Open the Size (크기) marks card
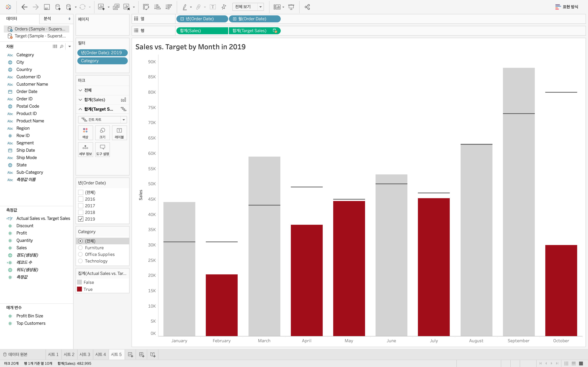This screenshot has height=367, width=588. click(x=102, y=133)
